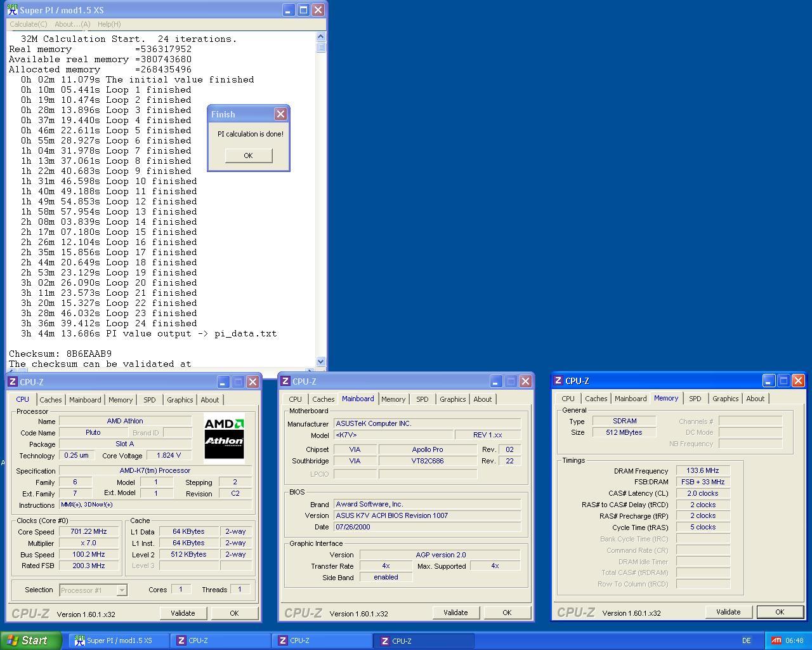Go to CPU tab in the right CPU-Z window
Image resolution: width=812 pixels, height=650 pixels.
click(568, 399)
